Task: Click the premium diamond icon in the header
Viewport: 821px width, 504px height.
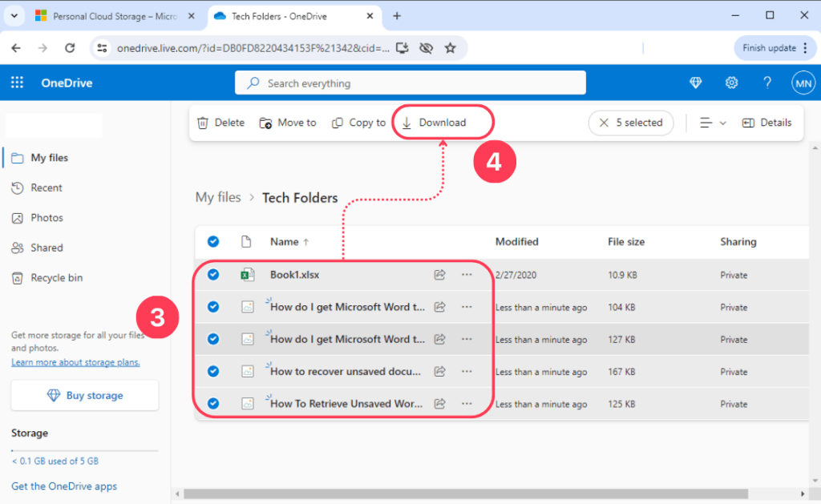Action: click(x=695, y=83)
